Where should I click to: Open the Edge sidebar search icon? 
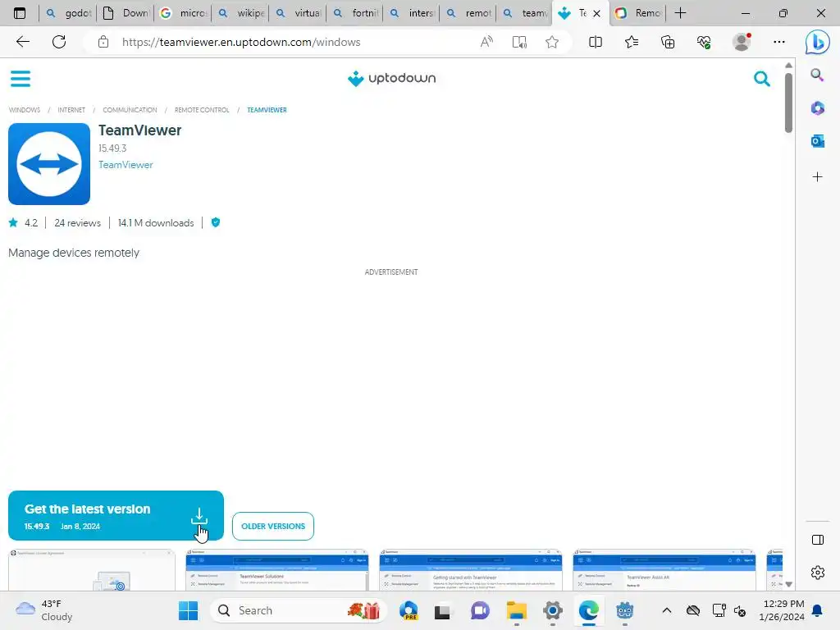(817, 75)
